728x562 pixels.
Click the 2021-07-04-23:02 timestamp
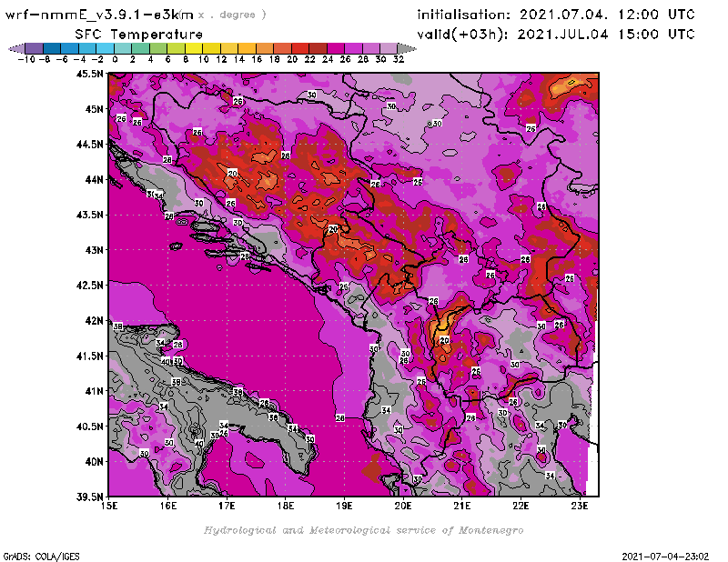[665, 557]
